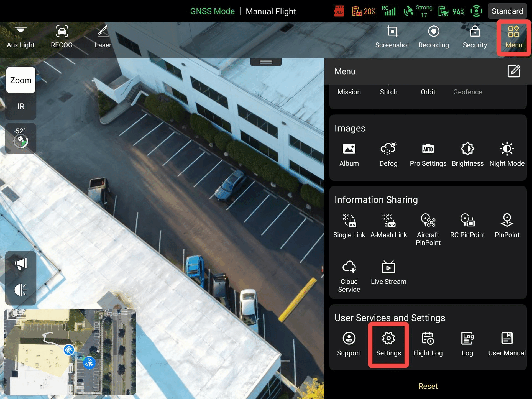The height and width of the screenshot is (399, 532).
Task: Select Stitch in the menu
Action: click(x=388, y=92)
